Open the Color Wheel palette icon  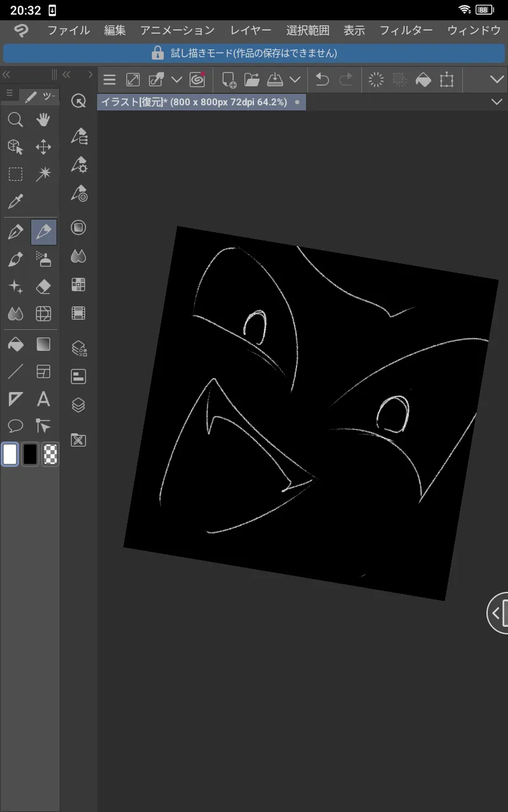pyautogui.click(x=79, y=228)
